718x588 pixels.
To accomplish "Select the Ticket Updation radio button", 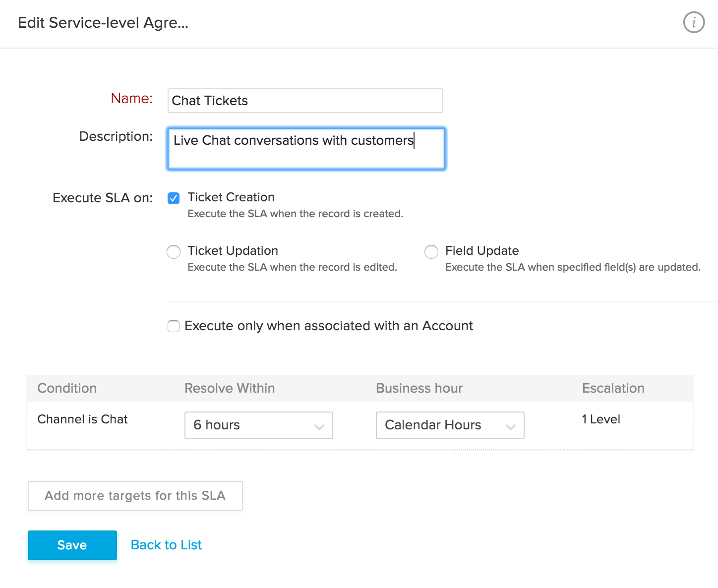I will pos(174,252).
